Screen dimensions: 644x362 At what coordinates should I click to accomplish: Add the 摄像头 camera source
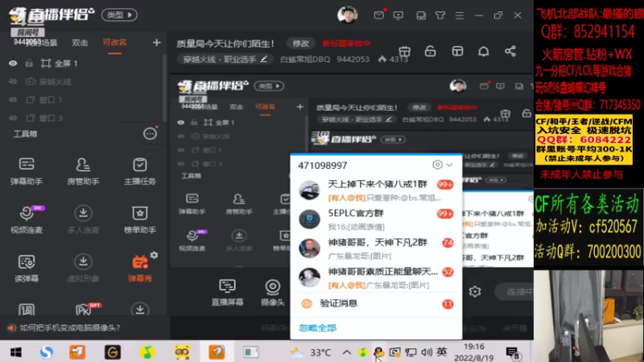(x=272, y=292)
